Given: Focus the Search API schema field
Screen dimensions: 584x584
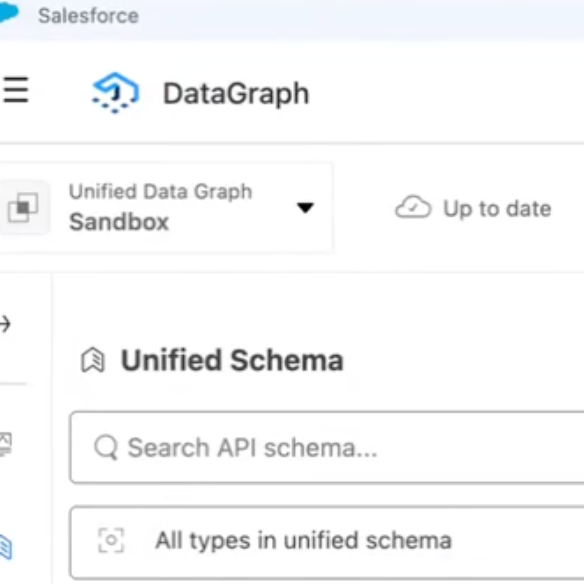Looking at the screenshot, I should coord(327,447).
